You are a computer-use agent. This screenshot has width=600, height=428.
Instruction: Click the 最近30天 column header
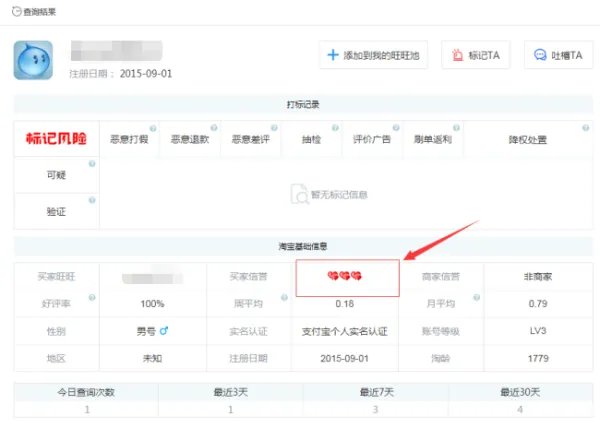(x=520, y=392)
